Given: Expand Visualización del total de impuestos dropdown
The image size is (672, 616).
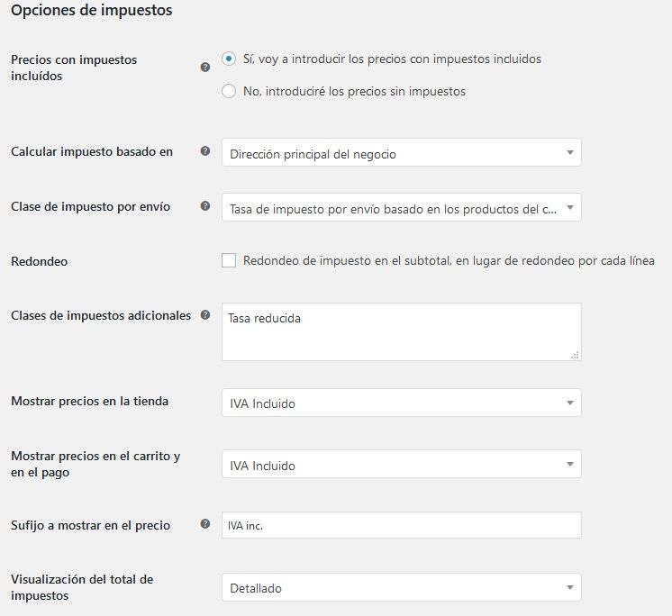Looking at the screenshot, I should [402, 587].
